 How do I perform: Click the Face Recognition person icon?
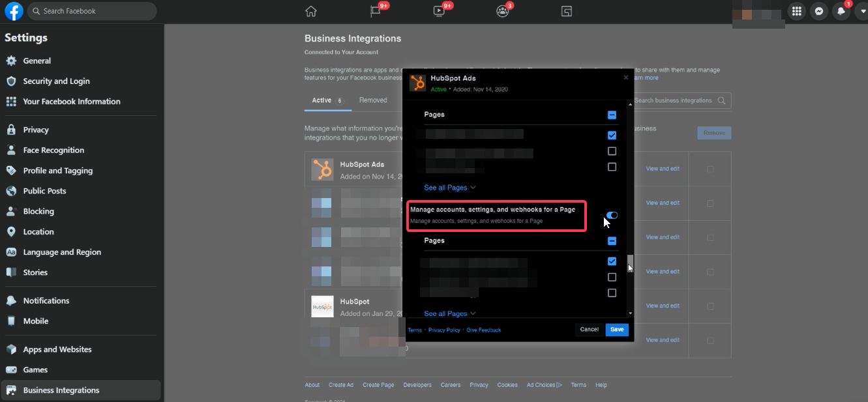coord(11,150)
